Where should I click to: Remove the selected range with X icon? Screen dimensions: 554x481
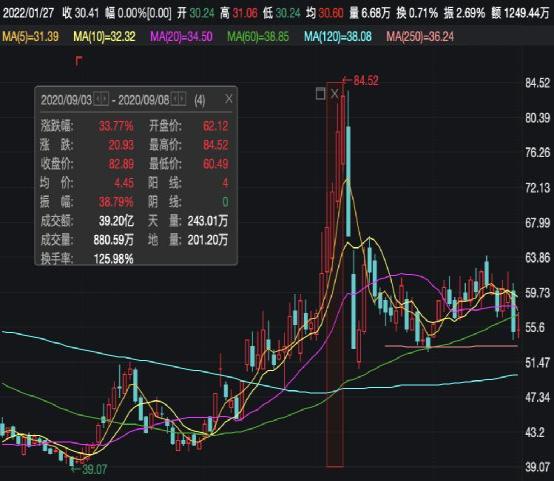[335, 94]
